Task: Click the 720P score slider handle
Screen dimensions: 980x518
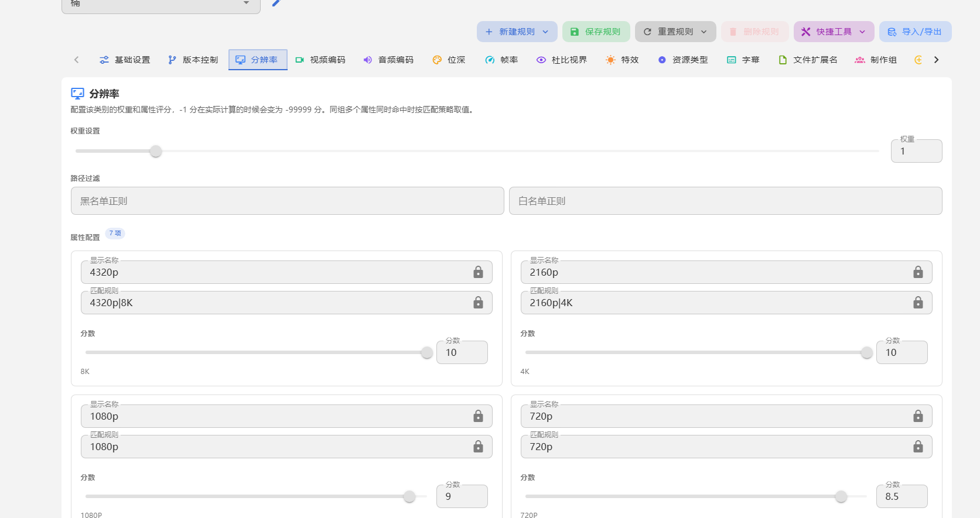Action: point(841,496)
